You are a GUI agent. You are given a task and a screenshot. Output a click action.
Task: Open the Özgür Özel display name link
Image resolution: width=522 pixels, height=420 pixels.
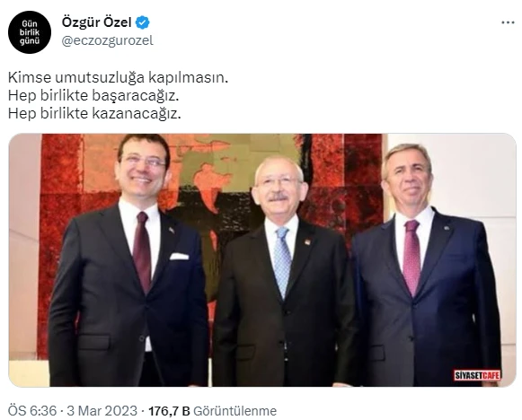pyautogui.click(x=96, y=22)
